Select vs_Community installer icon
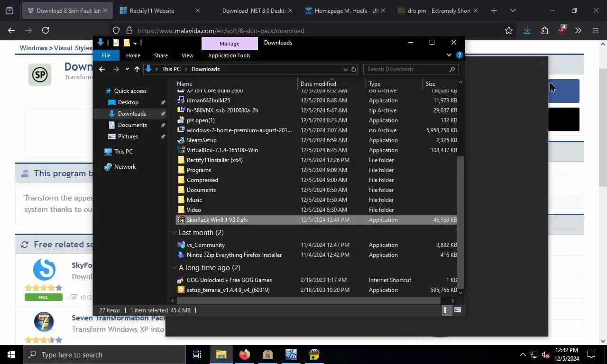The height and width of the screenshot is (364, 607). coord(181,245)
